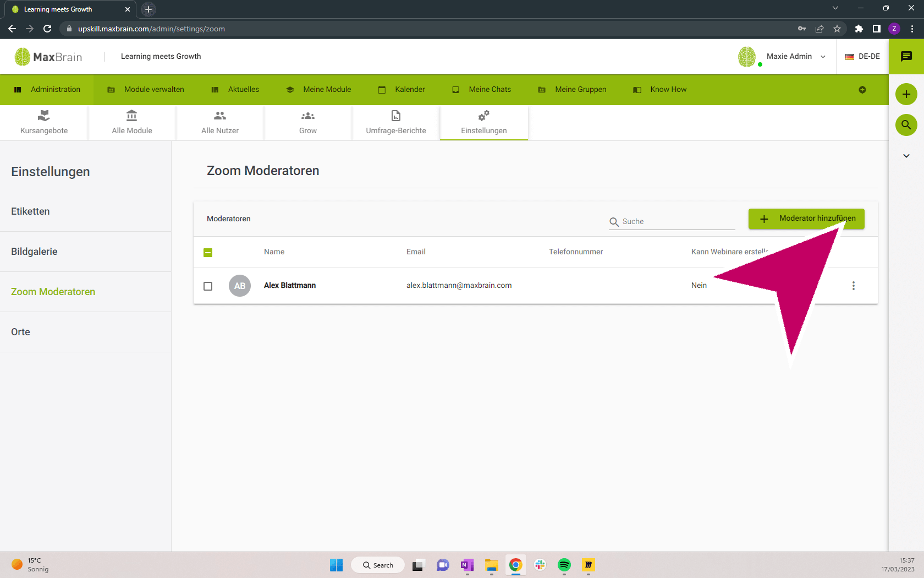This screenshot has height=578, width=924.
Task: Click the round green plus button
Action: point(906,94)
